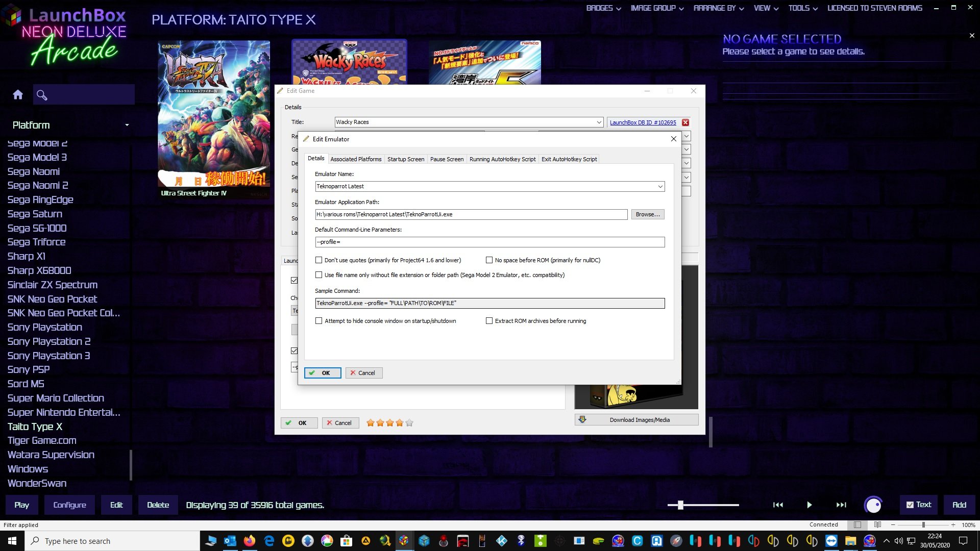Open the Arrange By dropdown
This screenshot has height=551, width=980.
[x=719, y=8]
